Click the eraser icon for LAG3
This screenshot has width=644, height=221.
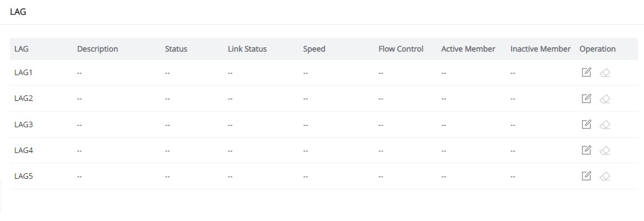(604, 124)
